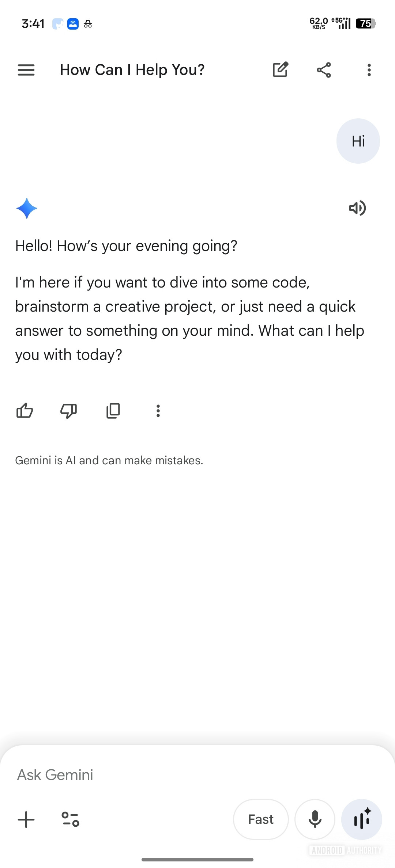Launch Gemini Live voice mode

click(x=362, y=819)
